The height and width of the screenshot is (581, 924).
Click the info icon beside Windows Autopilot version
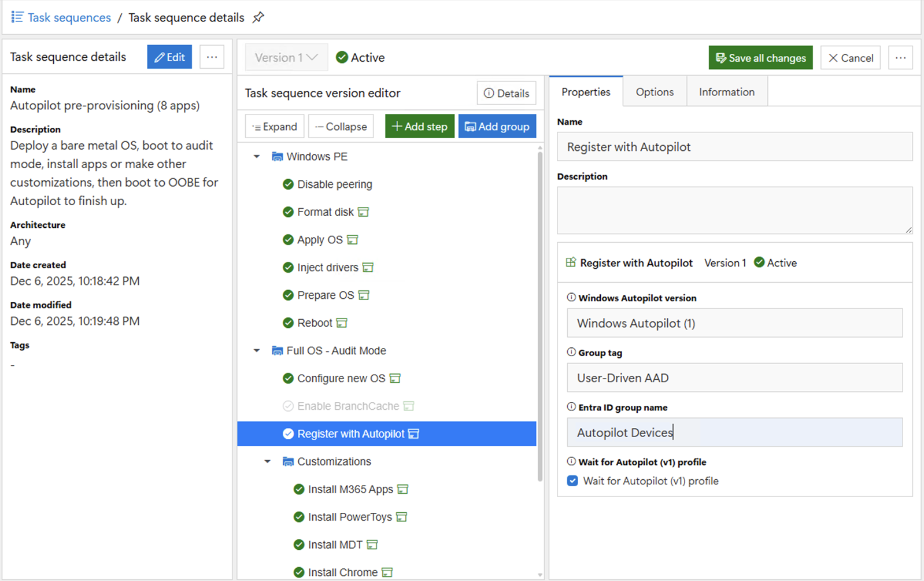click(x=571, y=298)
